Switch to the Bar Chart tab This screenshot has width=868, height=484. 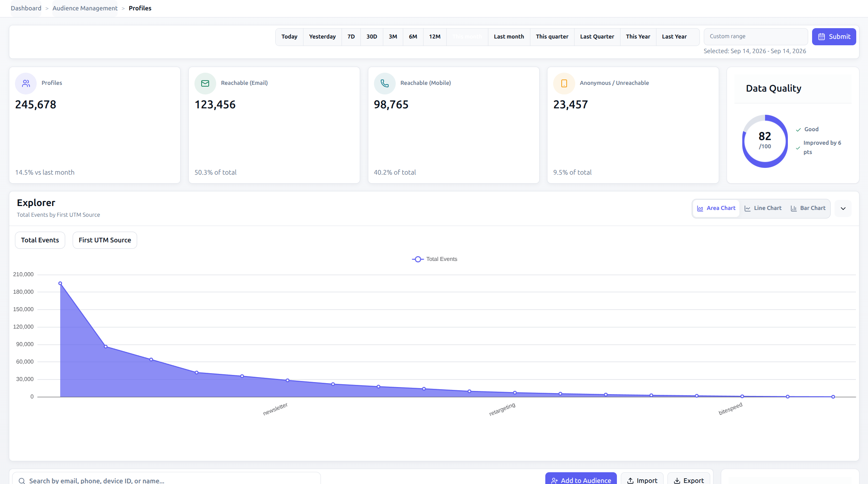coord(808,208)
